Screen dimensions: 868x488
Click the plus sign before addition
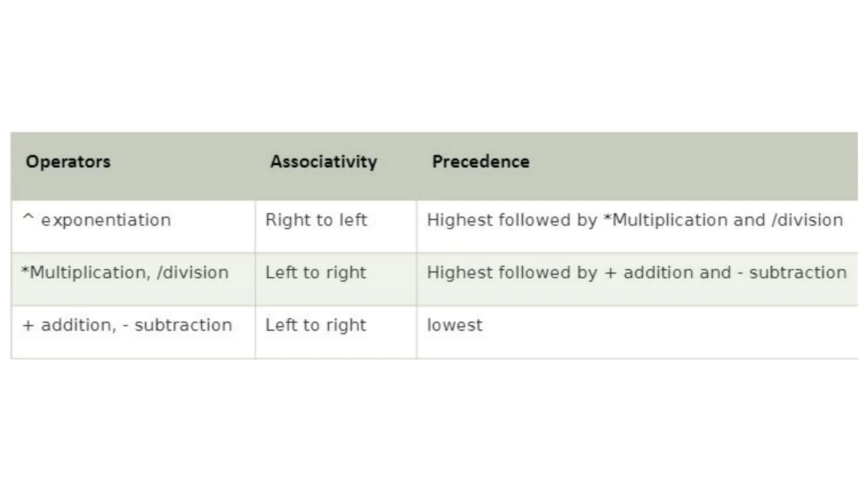click(x=28, y=326)
